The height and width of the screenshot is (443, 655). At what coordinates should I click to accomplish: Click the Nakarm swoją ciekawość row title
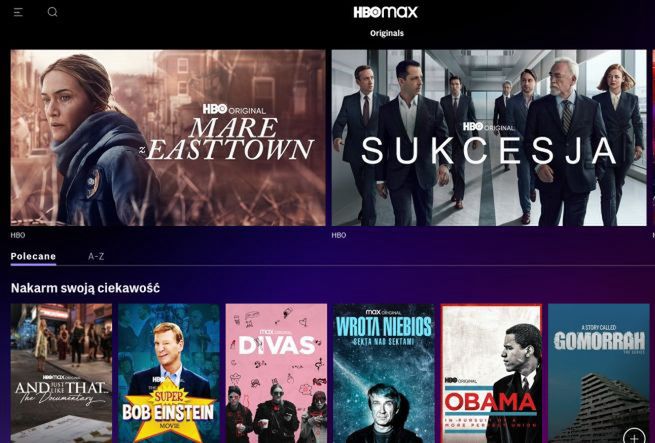click(x=85, y=288)
